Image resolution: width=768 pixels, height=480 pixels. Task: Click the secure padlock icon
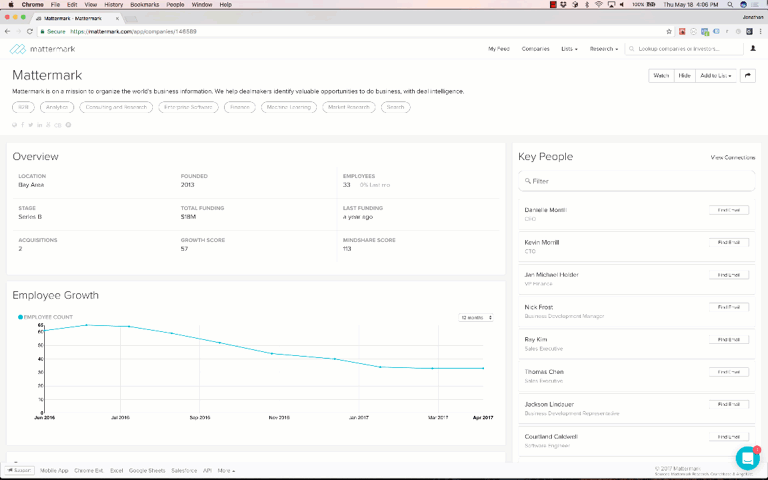point(43,31)
